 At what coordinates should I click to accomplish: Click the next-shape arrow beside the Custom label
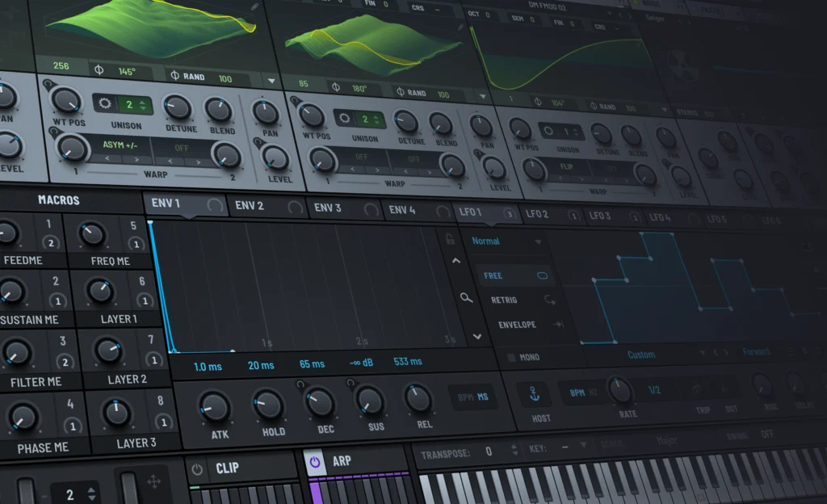tap(725, 354)
